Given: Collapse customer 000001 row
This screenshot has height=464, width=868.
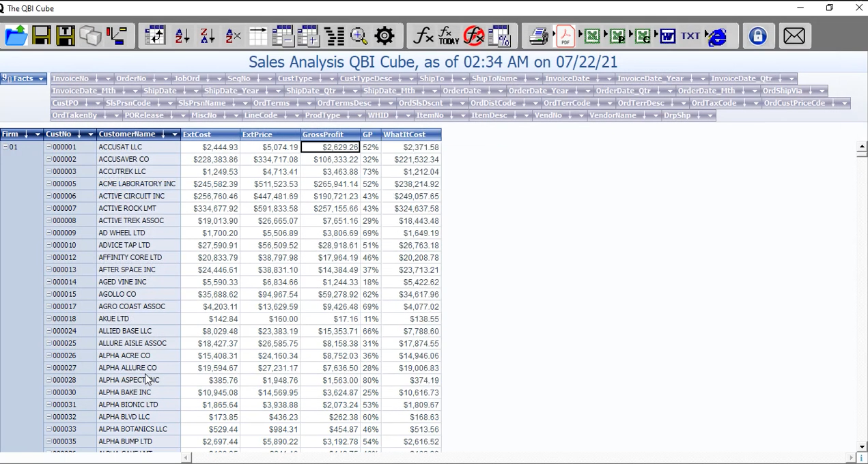Looking at the screenshot, I should [48, 147].
